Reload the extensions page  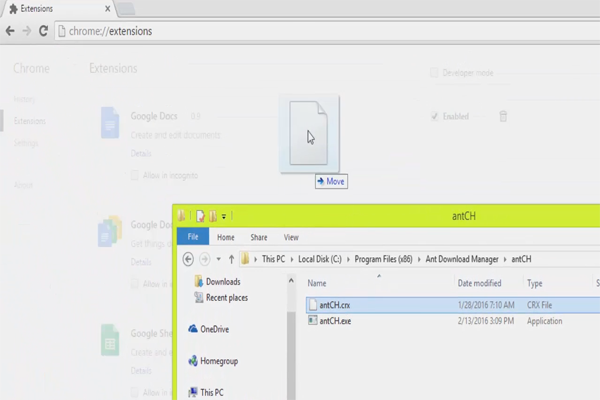(x=43, y=31)
